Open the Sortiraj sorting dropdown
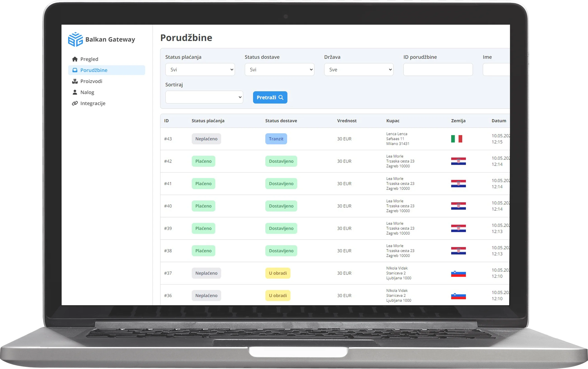Viewport: 588px width, 369px height. point(204,97)
